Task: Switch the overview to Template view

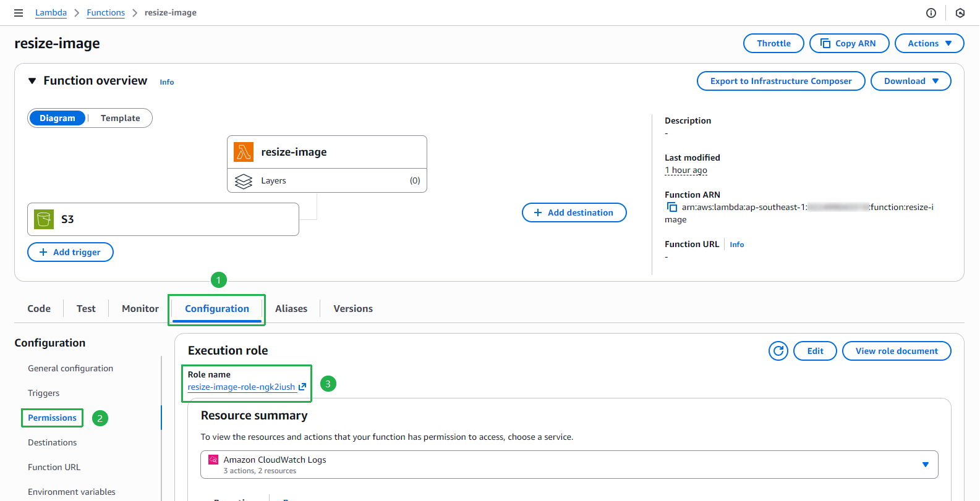Action: pyautogui.click(x=121, y=118)
